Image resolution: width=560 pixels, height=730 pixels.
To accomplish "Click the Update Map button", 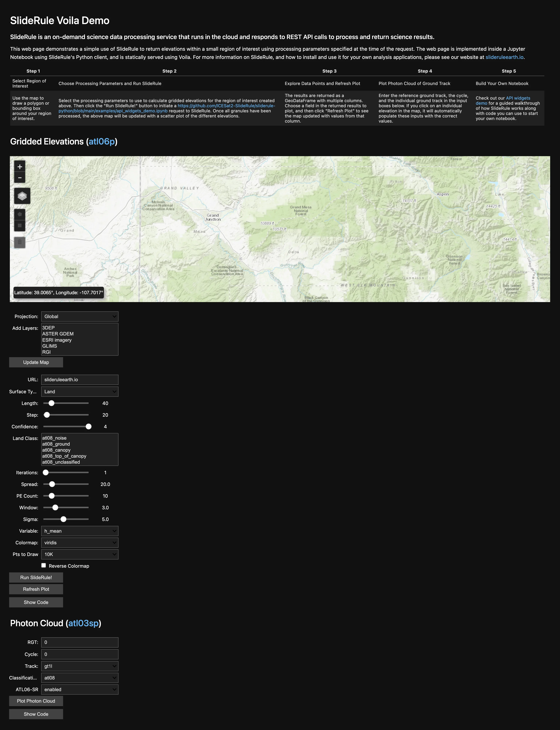I will point(36,362).
